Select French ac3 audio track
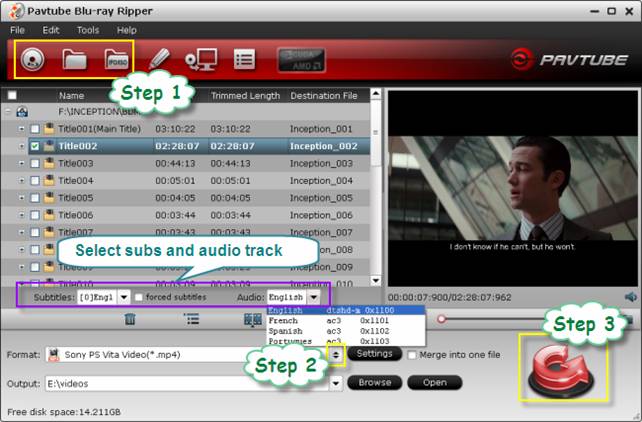Screen dimensions: 642x422 (346, 320)
